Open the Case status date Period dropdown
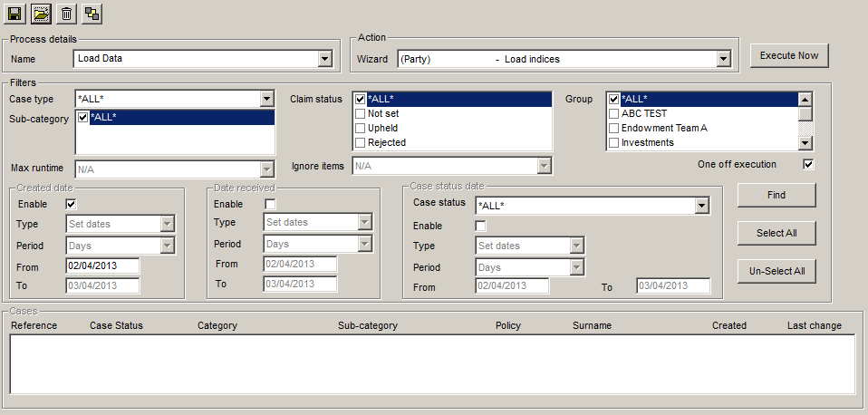Screen dimensions: 868x415 point(576,267)
